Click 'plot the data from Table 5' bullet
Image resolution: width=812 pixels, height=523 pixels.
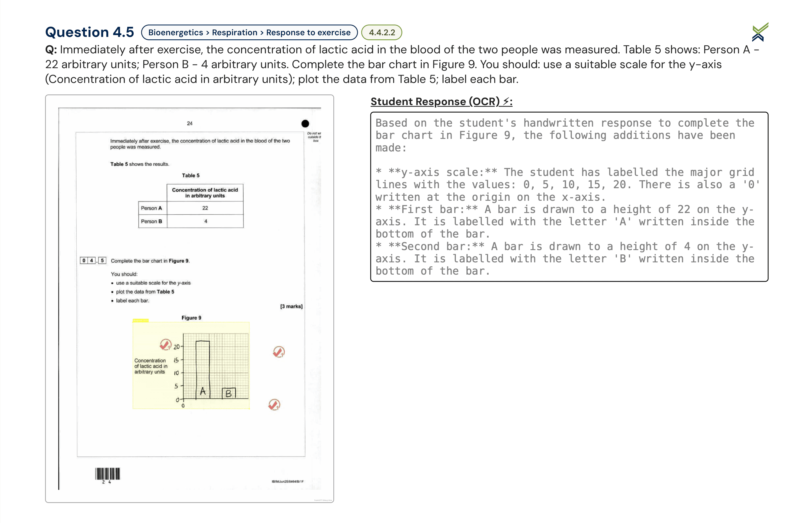point(145,292)
